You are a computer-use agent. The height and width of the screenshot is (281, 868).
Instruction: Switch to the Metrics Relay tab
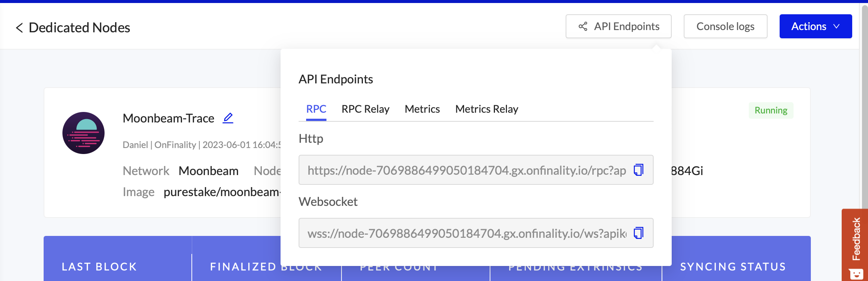coord(487,109)
